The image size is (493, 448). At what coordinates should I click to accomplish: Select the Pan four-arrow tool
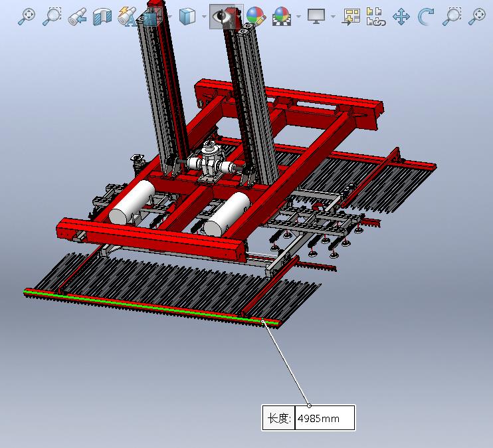pos(401,17)
